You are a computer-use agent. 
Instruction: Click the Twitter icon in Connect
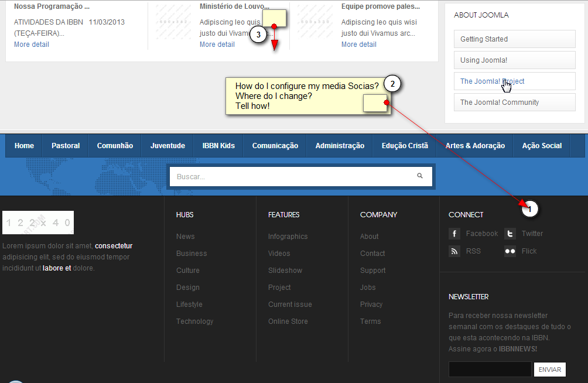pyautogui.click(x=510, y=234)
